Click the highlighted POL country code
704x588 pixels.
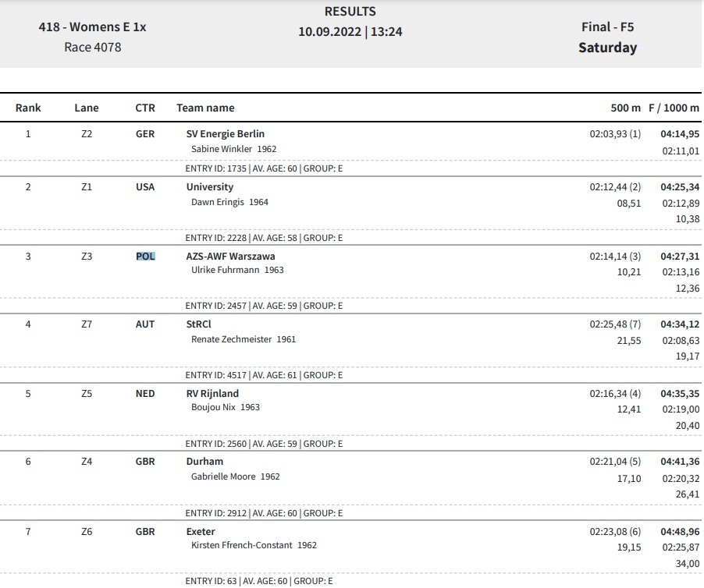click(x=145, y=256)
